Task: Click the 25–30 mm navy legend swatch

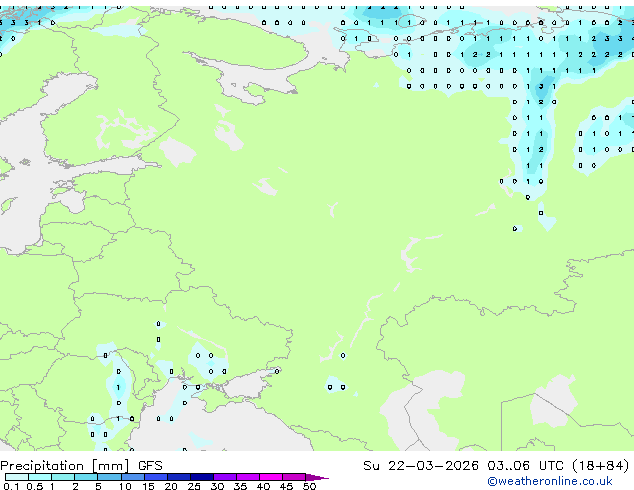Action: point(201,477)
